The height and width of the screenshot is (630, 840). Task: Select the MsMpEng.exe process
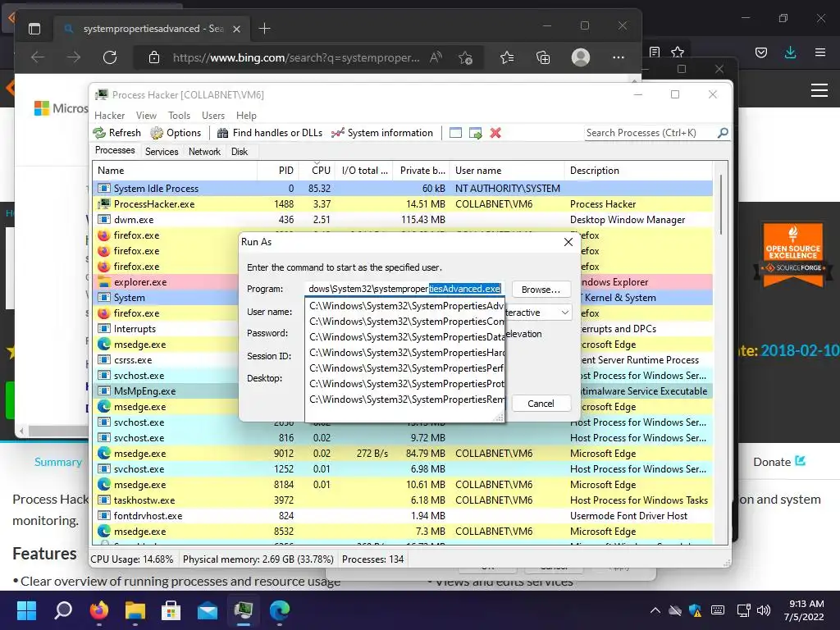167,391
